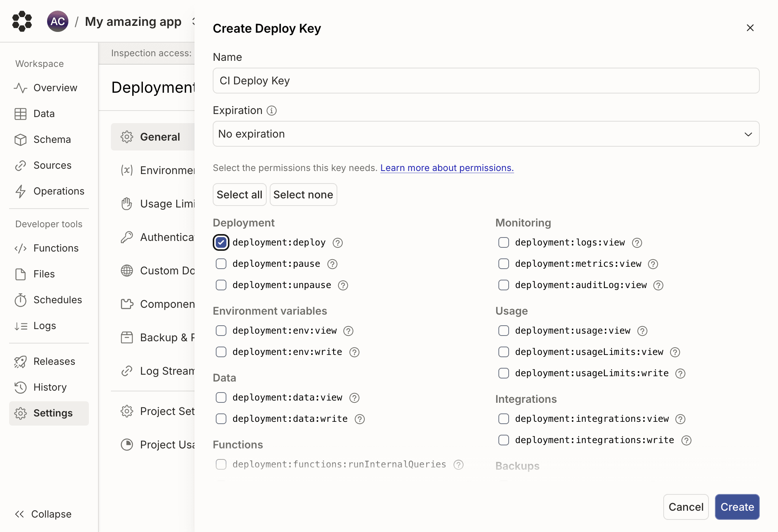Check the deployment:metrics:view checkbox
This screenshot has width=778, height=532.
504,264
